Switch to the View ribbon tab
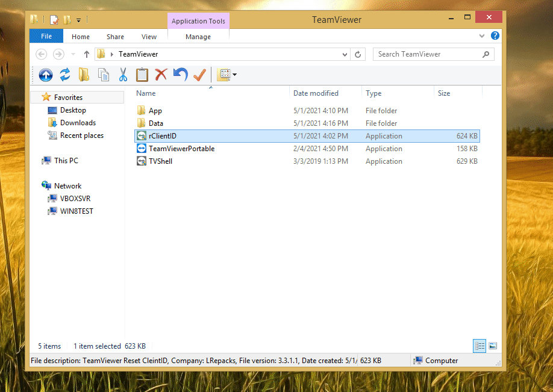 click(149, 37)
